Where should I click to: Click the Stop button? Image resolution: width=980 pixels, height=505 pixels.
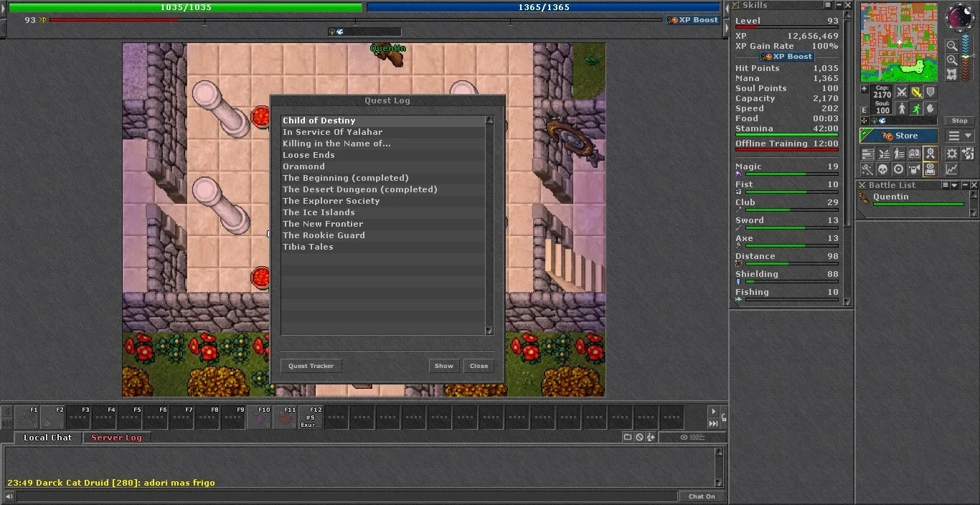[959, 121]
